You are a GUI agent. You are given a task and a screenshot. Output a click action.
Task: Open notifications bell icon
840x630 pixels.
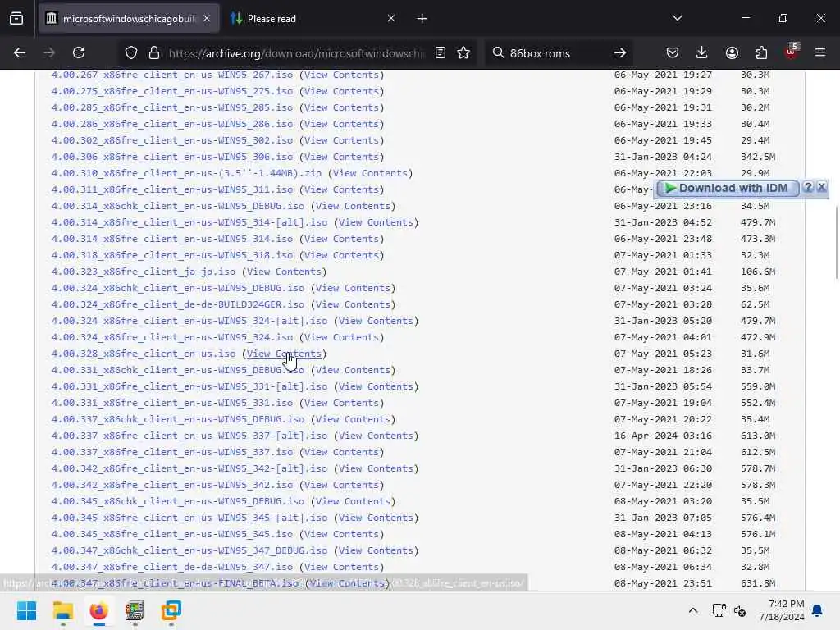click(817, 610)
